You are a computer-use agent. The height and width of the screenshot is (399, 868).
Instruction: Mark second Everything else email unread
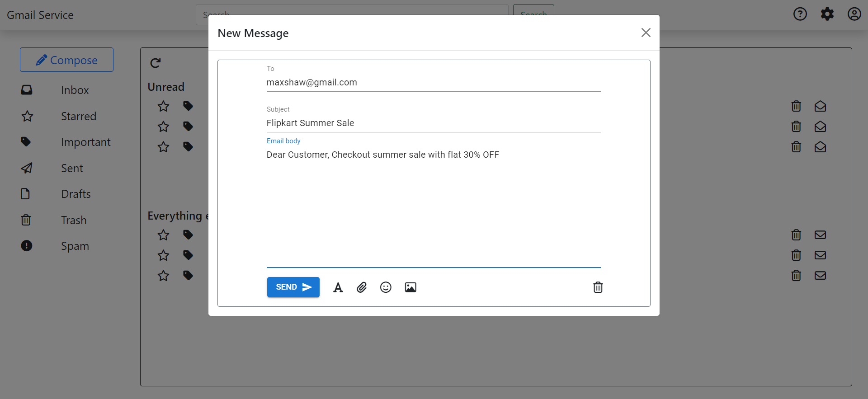tap(820, 255)
